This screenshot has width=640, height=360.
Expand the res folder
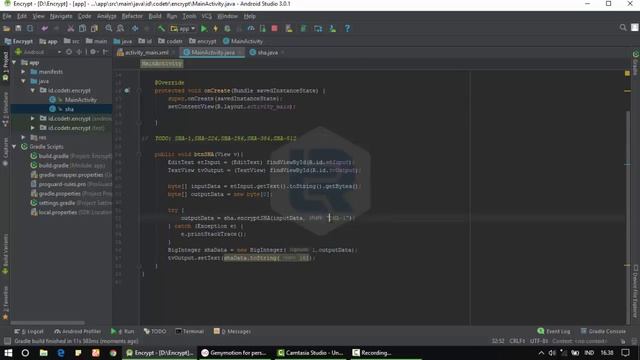coord(23,138)
